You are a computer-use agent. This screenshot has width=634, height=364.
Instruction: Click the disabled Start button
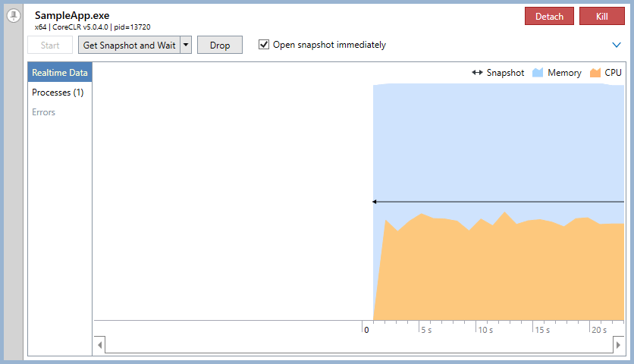pos(50,45)
